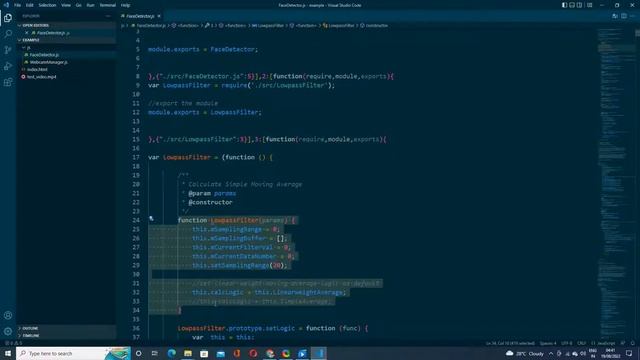Open the Run and Debug view

click(8, 66)
